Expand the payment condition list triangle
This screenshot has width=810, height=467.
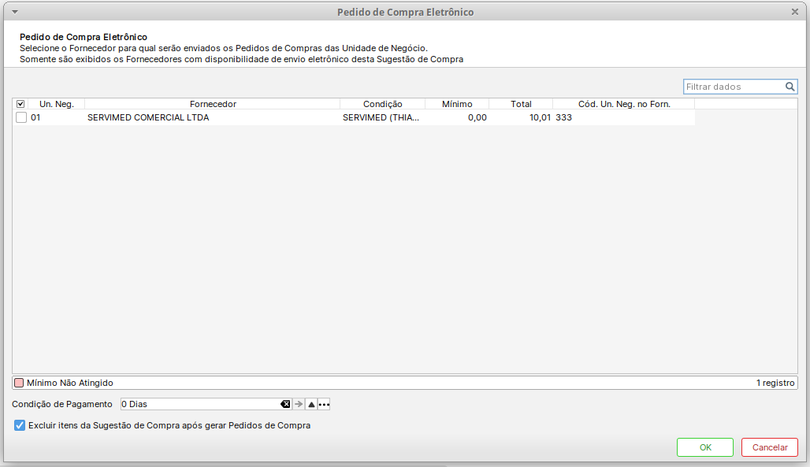click(311, 404)
